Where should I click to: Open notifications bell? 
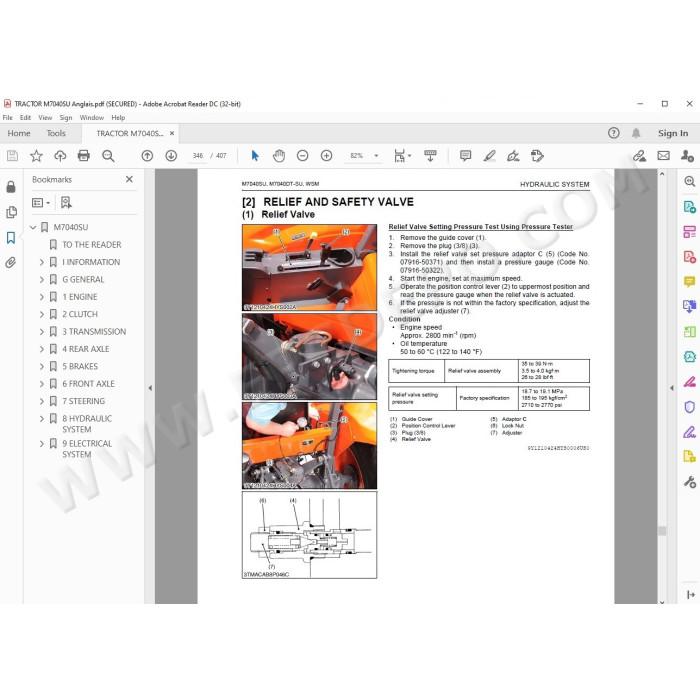(636, 133)
